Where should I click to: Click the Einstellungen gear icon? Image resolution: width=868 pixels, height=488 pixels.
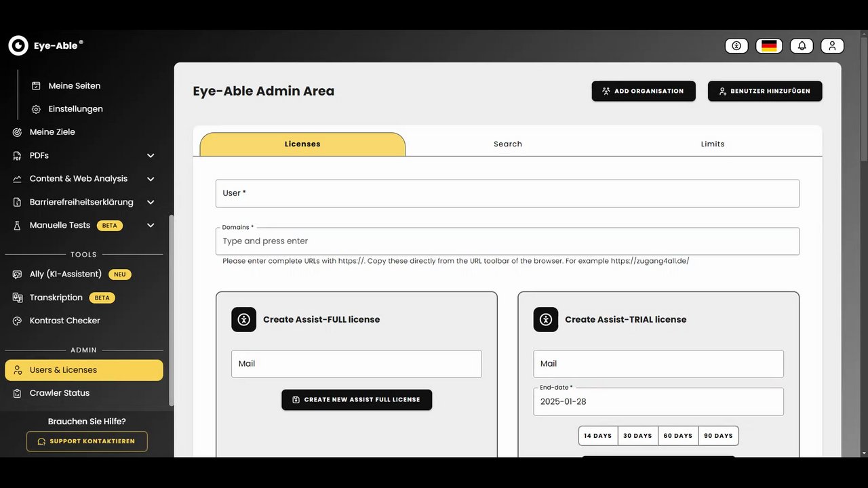pos(37,109)
